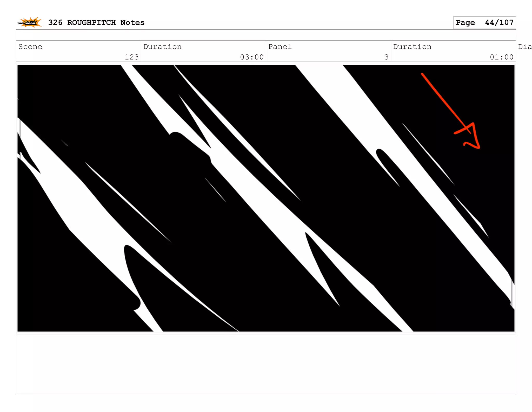Select the Scene label cell
532x412 pixels.
30,47
